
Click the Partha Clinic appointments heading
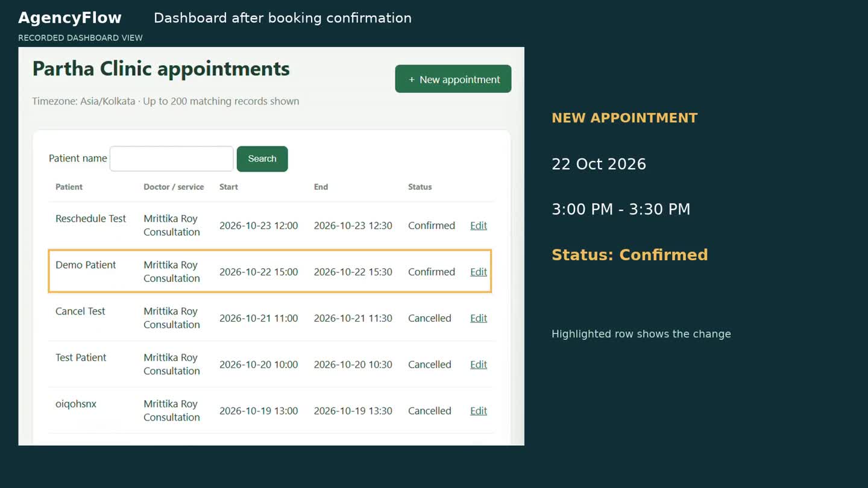pyautogui.click(x=161, y=69)
